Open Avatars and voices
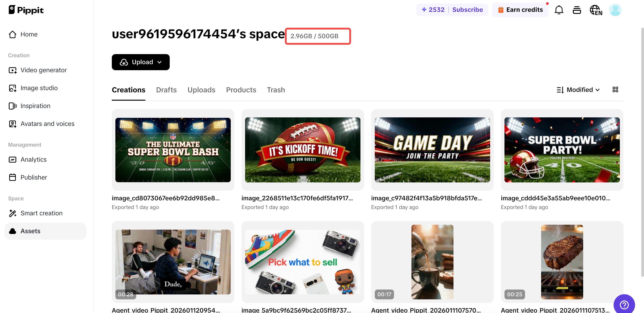This screenshot has width=644, height=313. (47, 123)
